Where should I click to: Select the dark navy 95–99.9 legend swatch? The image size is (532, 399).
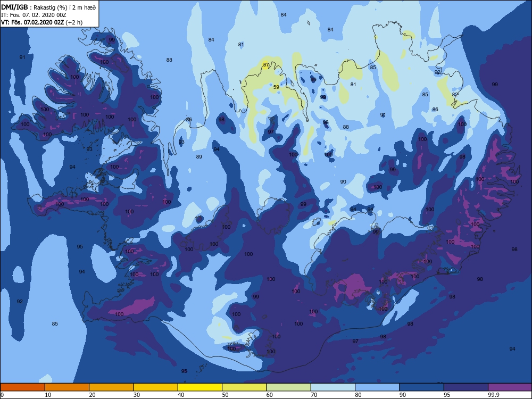coord(466,387)
